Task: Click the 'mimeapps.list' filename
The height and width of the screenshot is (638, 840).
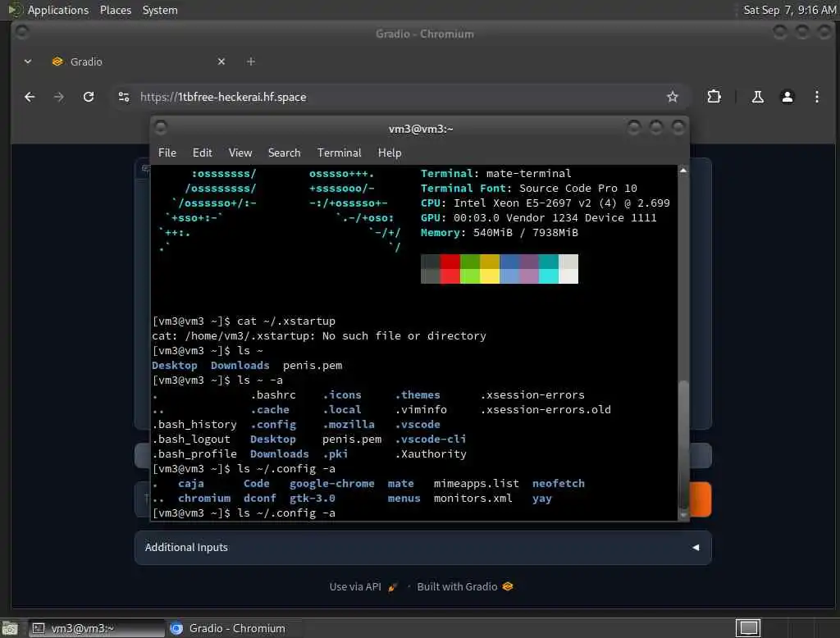Action: 477,483
